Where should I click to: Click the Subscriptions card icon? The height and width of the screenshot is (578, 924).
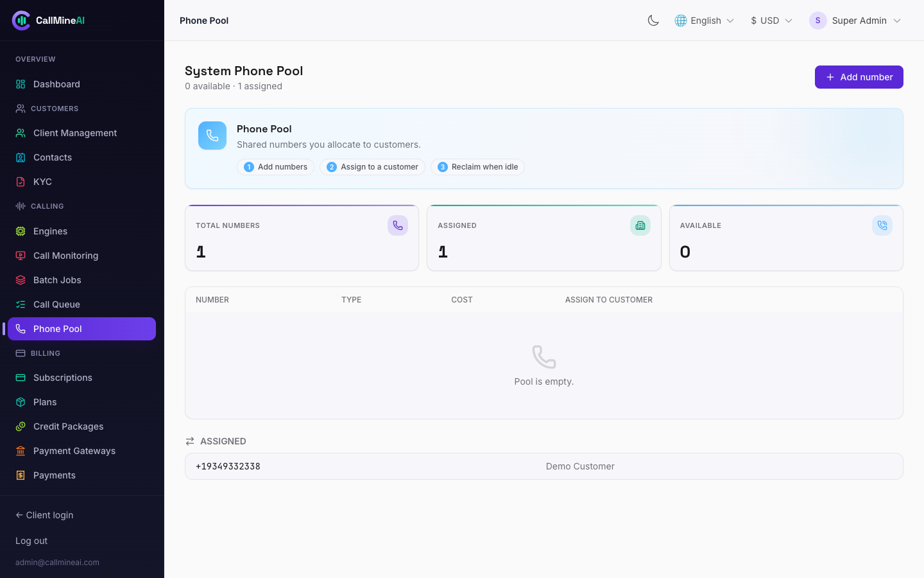(x=21, y=378)
